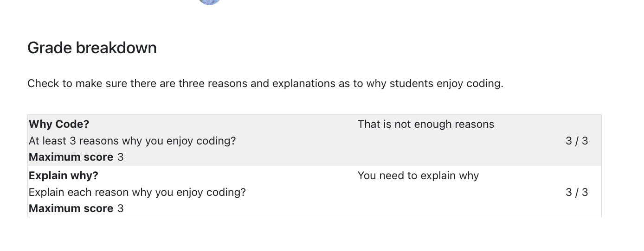Click the instruction text about three reasons

point(265,84)
